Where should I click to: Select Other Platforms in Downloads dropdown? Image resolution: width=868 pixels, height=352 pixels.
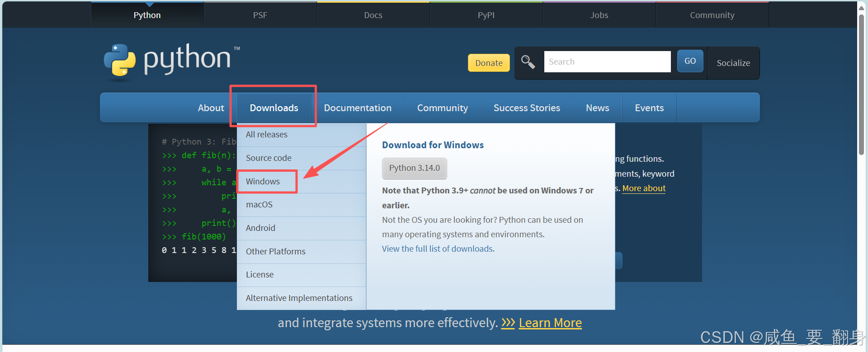301,252
